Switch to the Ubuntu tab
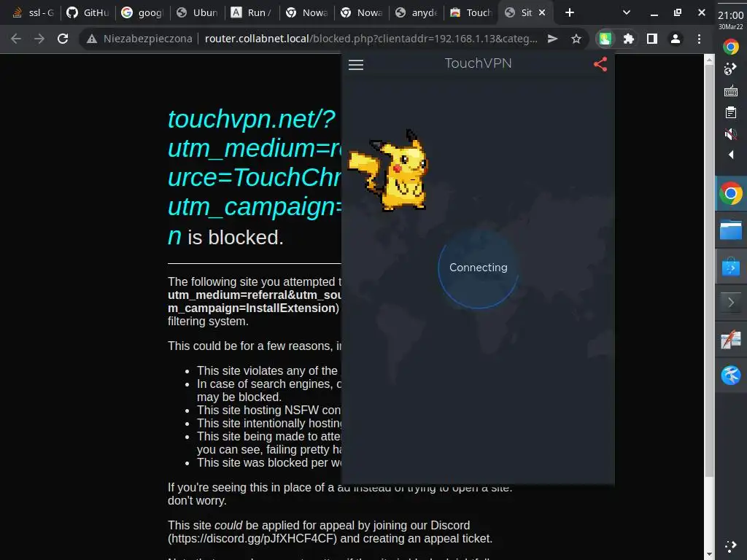Image resolution: width=747 pixels, height=560 pixels. point(197,12)
